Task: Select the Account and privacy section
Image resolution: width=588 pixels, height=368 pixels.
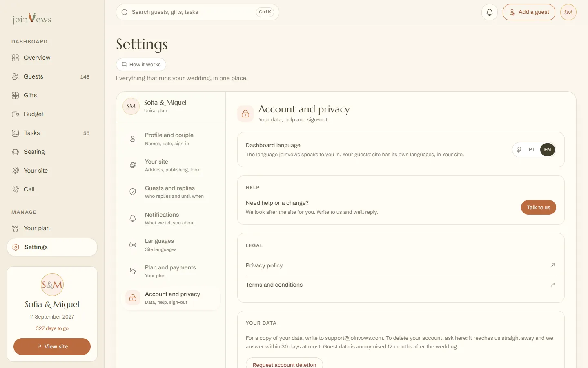Action: click(171, 298)
